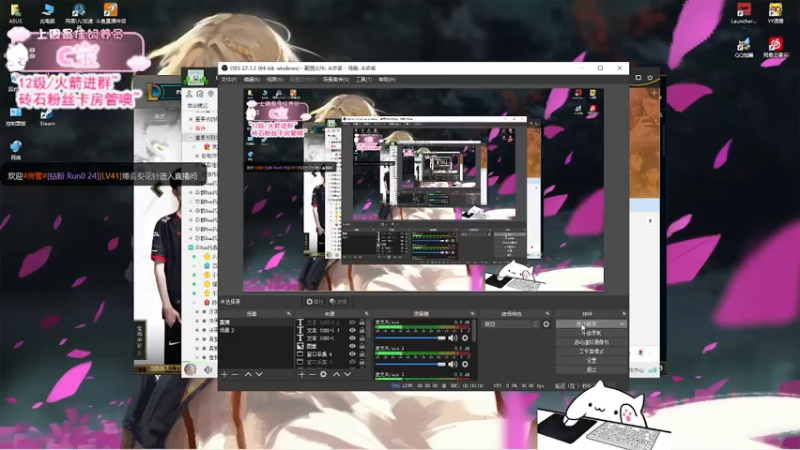800x450 pixels.
Task: Open the YY语音 desktop icon
Action: pyautogui.click(x=776, y=14)
